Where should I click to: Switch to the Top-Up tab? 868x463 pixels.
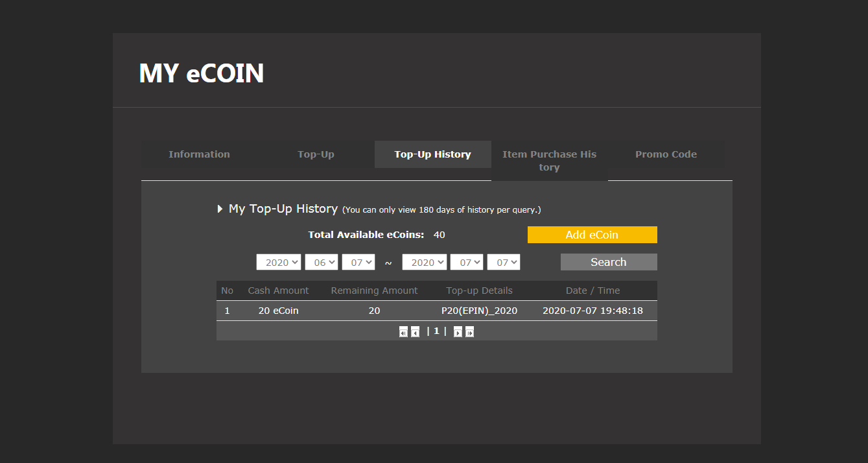point(316,154)
